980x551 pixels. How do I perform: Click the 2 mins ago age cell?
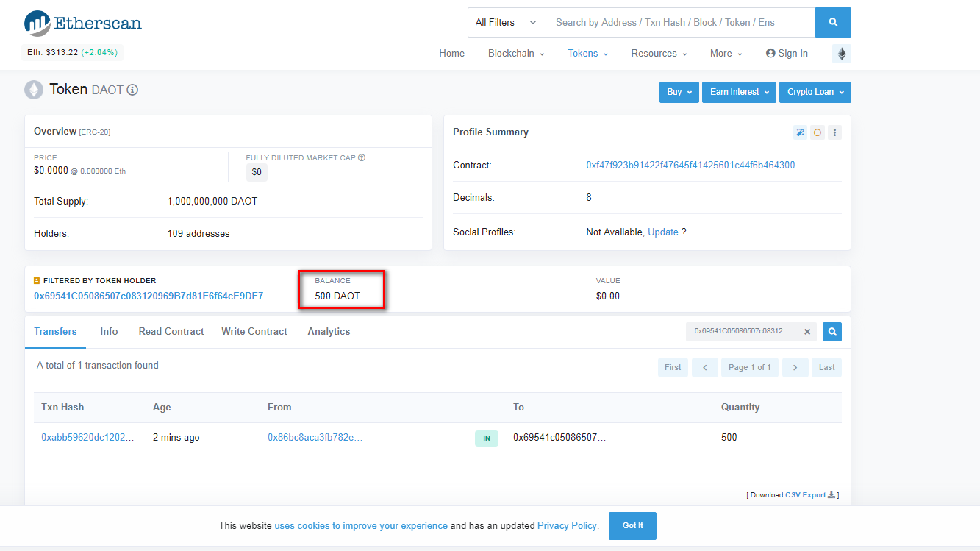pos(176,438)
